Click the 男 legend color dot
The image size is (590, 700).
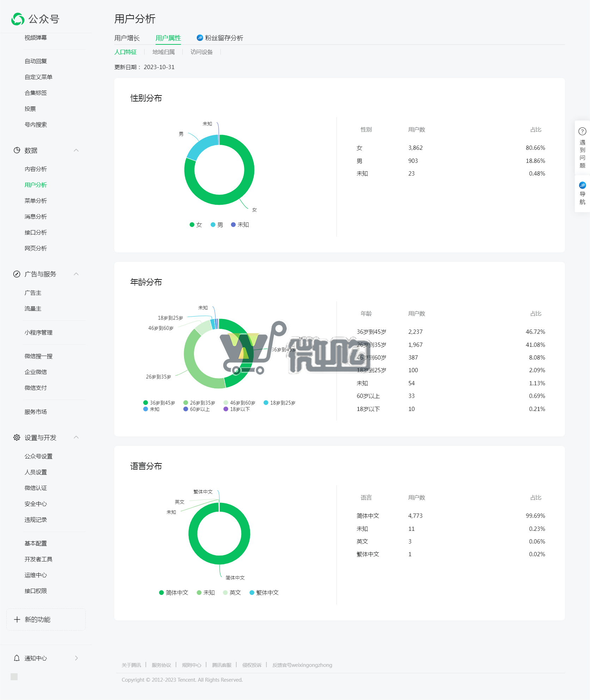[x=213, y=225]
